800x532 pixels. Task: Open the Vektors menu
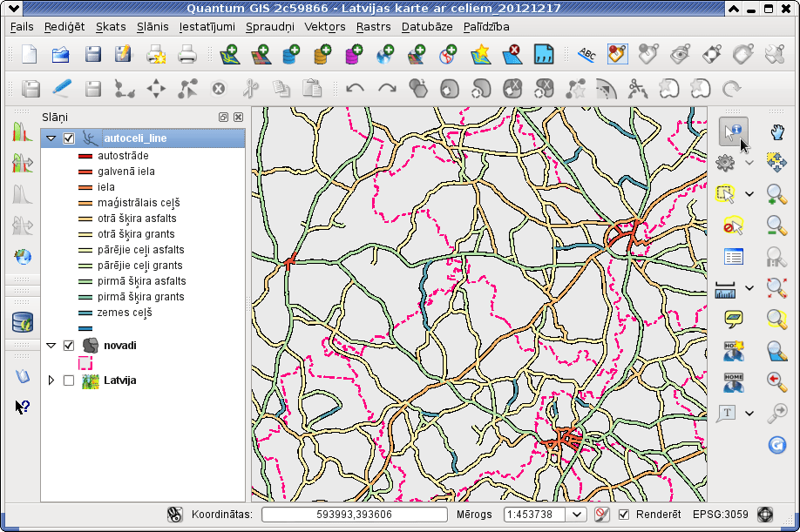[x=325, y=26]
